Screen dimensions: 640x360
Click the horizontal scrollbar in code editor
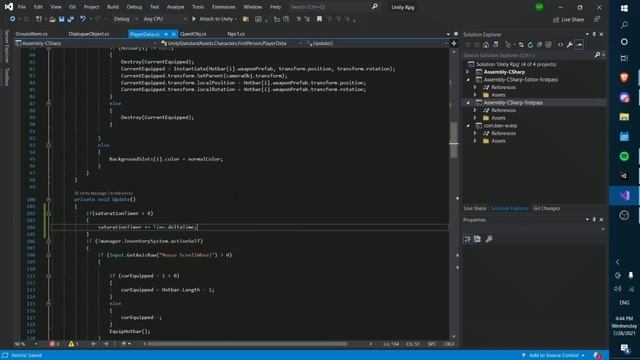pos(248,344)
